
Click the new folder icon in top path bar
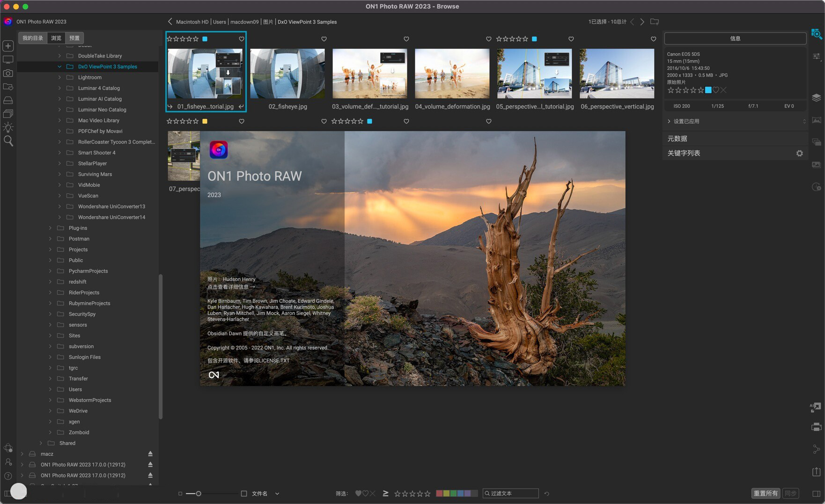tap(655, 22)
